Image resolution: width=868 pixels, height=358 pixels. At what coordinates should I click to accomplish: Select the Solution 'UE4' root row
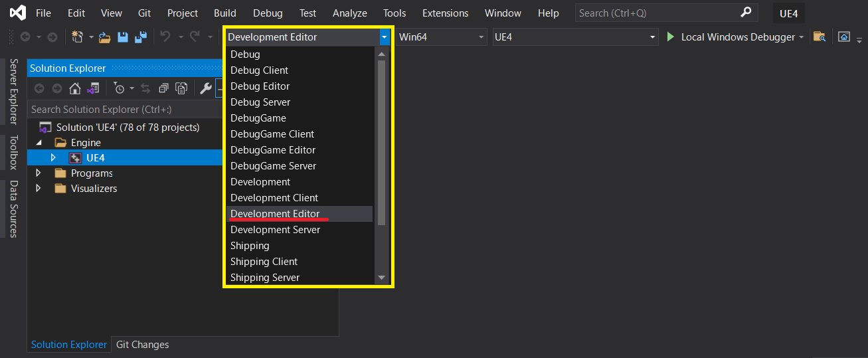pyautogui.click(x=125, y=128)
